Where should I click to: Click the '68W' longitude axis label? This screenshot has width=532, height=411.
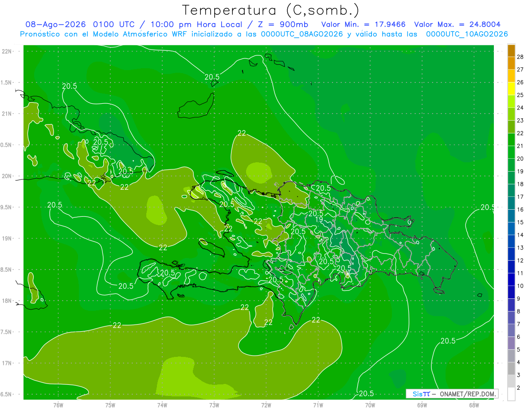pos(474,405)
